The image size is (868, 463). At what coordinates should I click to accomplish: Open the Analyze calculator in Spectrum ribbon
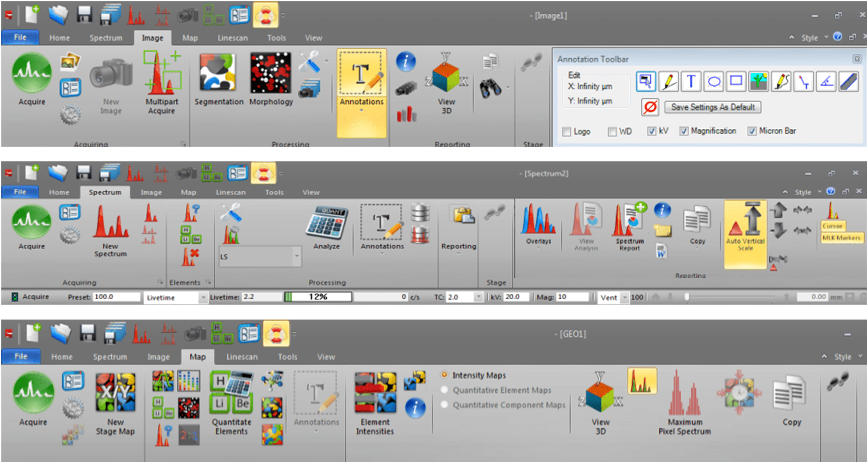(x=326, y=227)
